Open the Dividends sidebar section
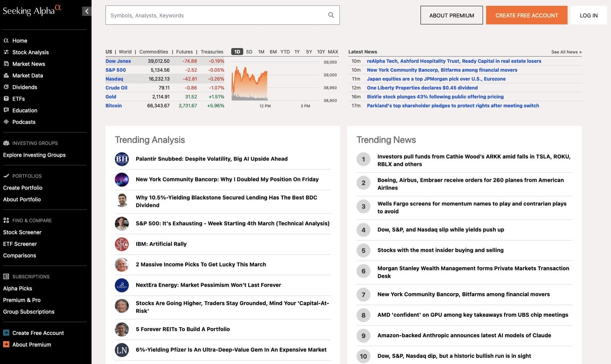 (x=24, y=87)
